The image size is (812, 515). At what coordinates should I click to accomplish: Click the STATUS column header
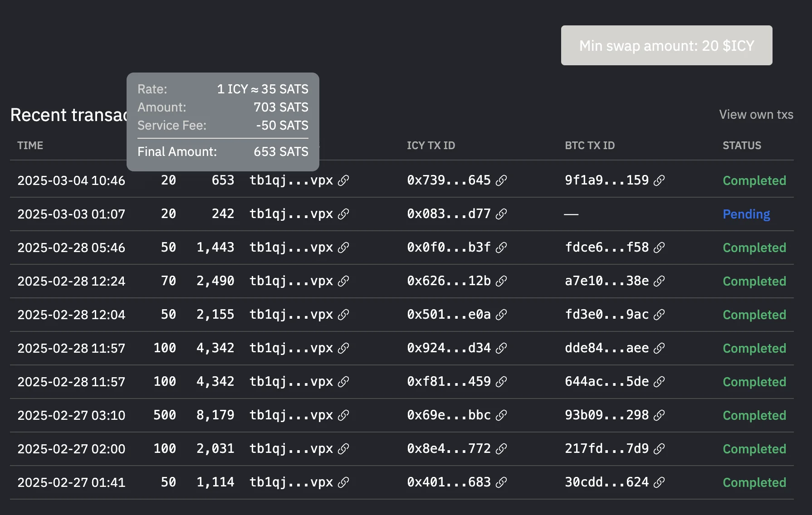742,146
